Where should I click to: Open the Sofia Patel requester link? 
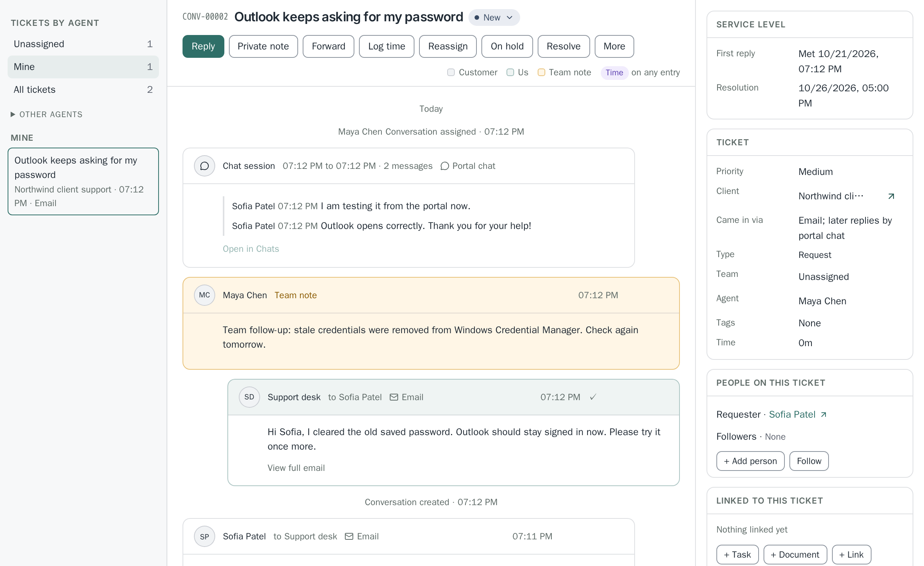coord(792,415)
